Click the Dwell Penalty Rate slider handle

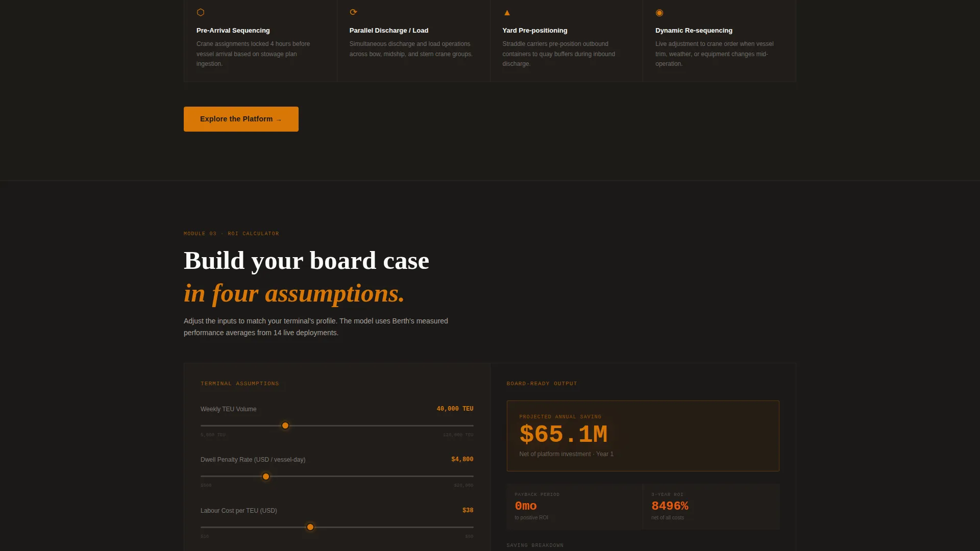266,477
